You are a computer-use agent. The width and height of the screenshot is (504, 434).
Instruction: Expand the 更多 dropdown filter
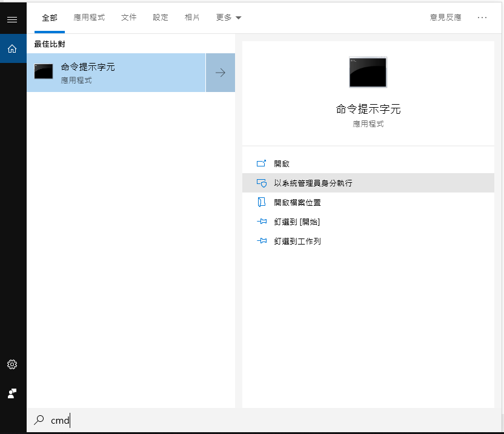(x=228, y=18)
